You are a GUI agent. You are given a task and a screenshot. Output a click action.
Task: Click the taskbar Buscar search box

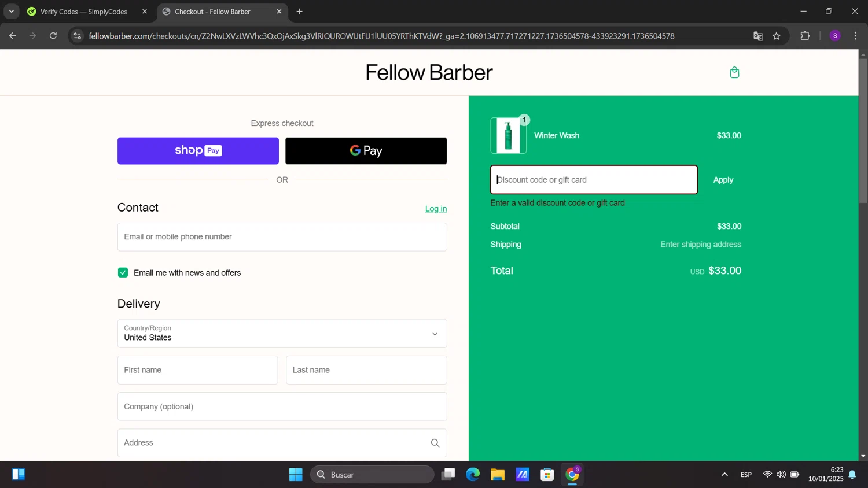372,475
